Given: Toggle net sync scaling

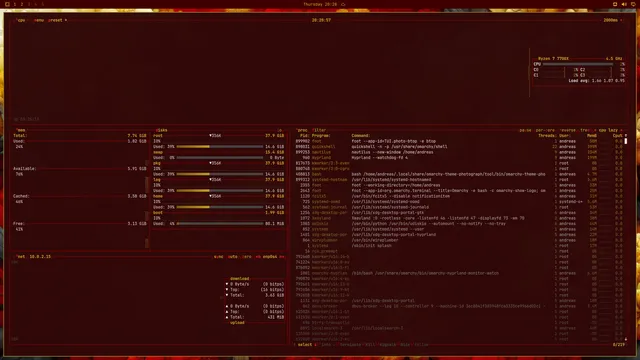Looking at the screenshot, I should [x=219, y=257].
